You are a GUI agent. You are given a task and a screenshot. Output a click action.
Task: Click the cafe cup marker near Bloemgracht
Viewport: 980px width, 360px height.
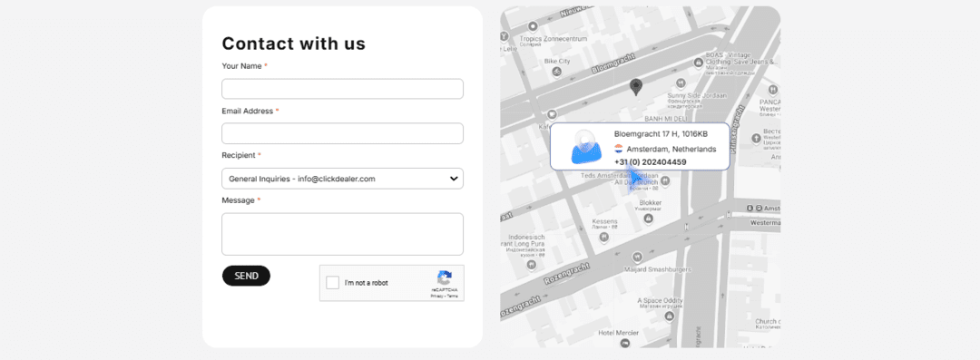point(552,114)
